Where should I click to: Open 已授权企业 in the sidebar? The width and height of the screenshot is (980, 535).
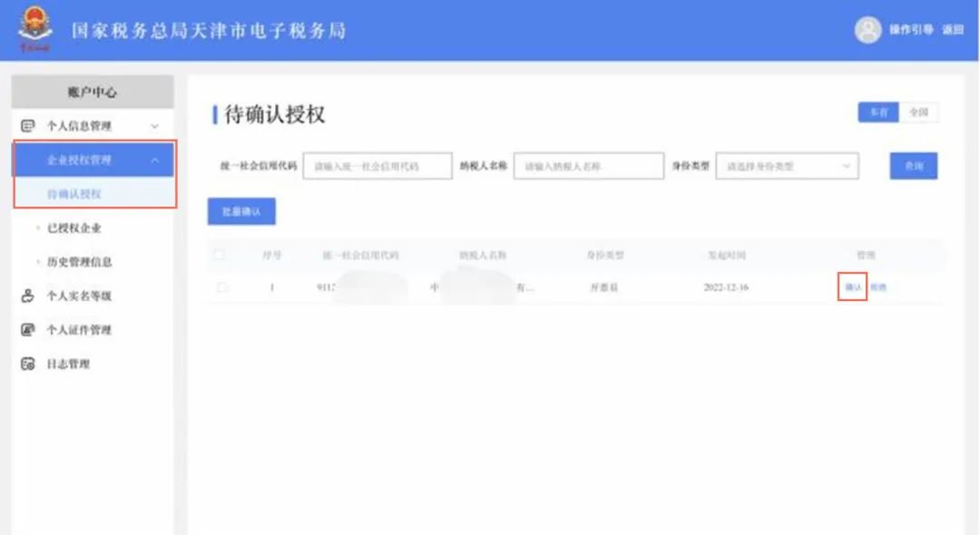click(73, 228)
